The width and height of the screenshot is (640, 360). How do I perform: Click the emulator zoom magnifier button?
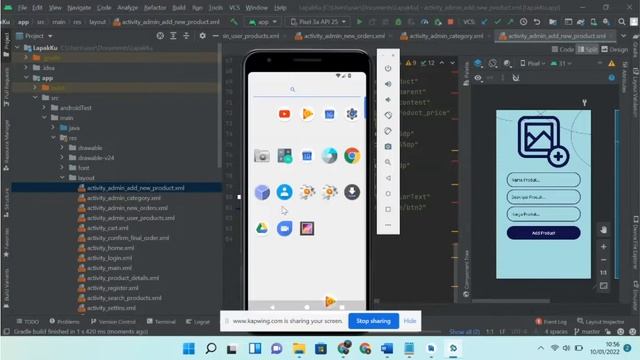(x=388, y=162)
